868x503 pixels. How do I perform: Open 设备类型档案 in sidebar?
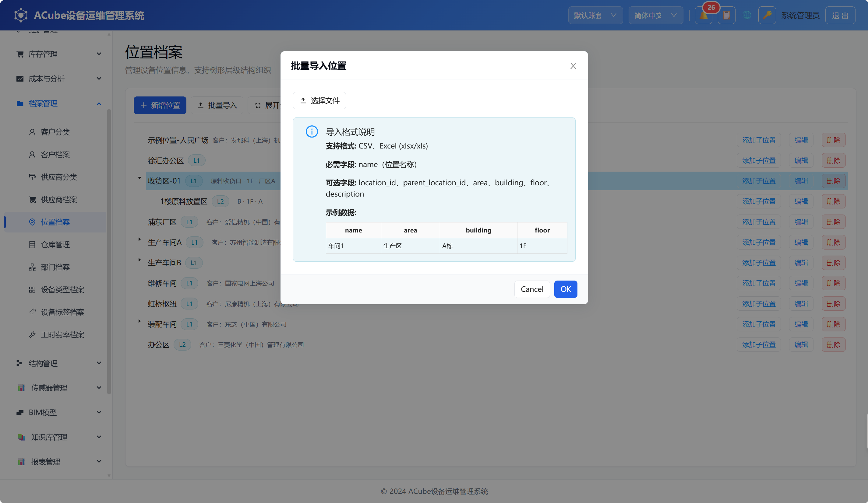[x=55, y=290]
